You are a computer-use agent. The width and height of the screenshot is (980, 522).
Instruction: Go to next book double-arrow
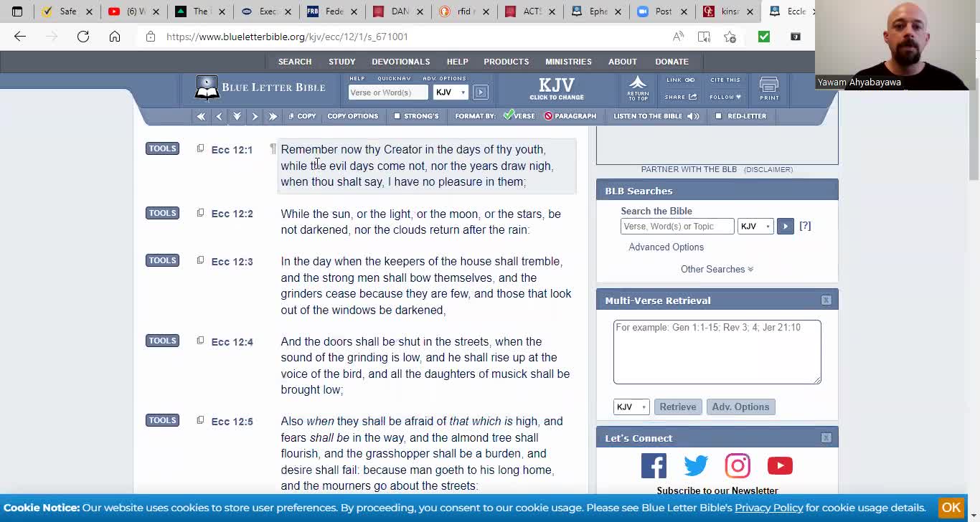point(273,116)
